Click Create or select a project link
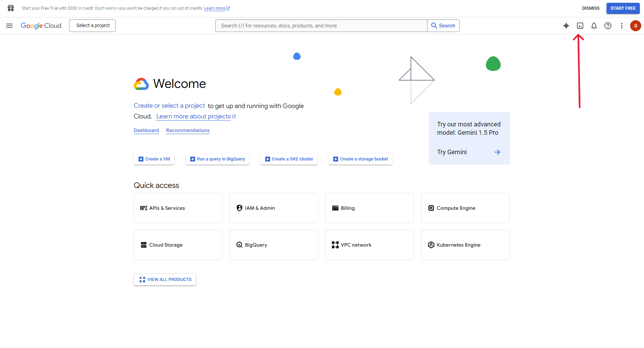This screenshot has width=644, height=348. [x=169, y=106]
